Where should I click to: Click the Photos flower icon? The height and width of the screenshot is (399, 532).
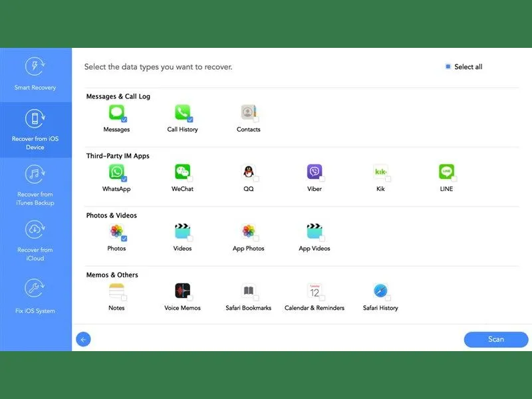pos(116,231)
